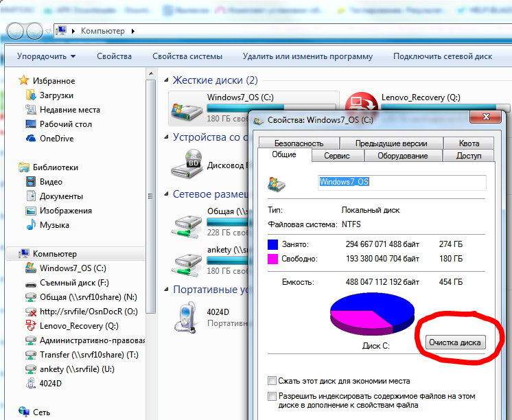Click the Очистка диска button

(x=455, y=342)
